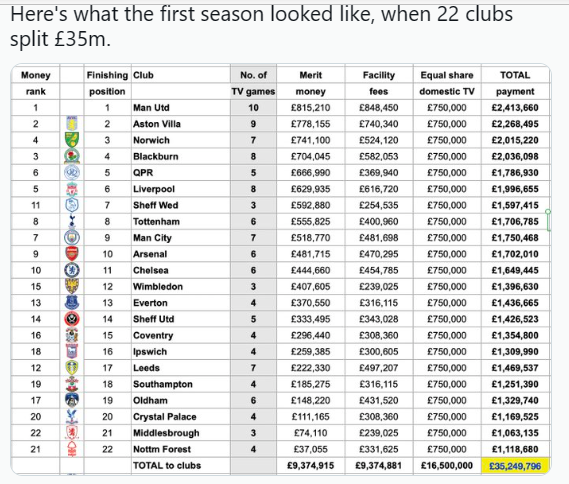Select the Tottenham cockerel crest

[x=72, y=221]
